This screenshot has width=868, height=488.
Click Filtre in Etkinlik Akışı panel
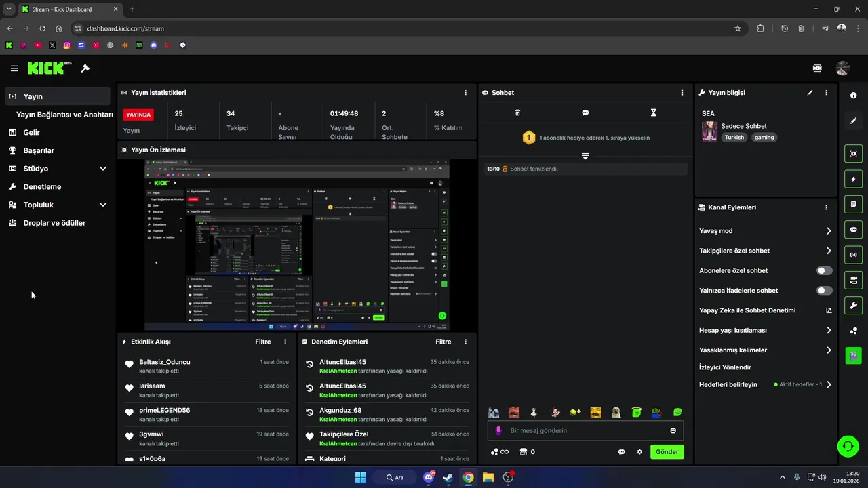click(x=263, y=342)
